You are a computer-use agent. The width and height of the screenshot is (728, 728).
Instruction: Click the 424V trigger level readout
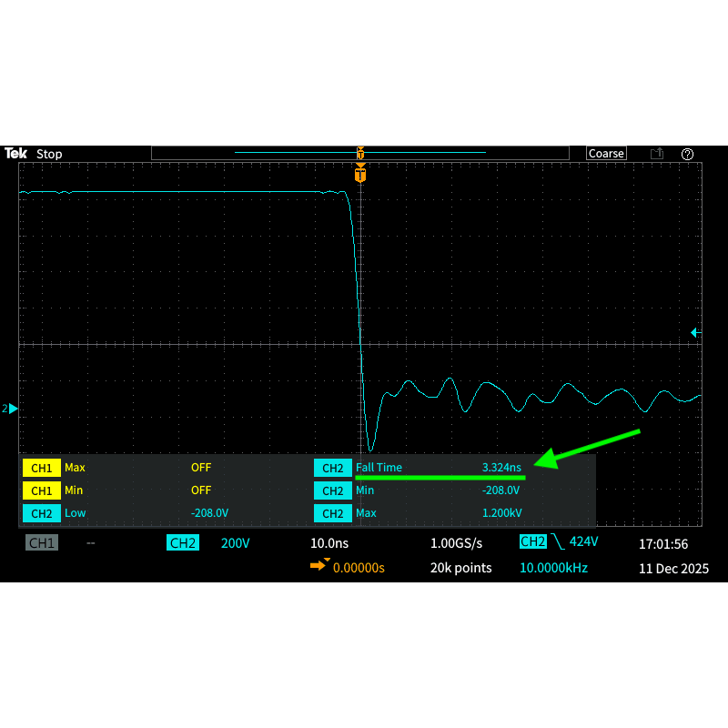583,542
